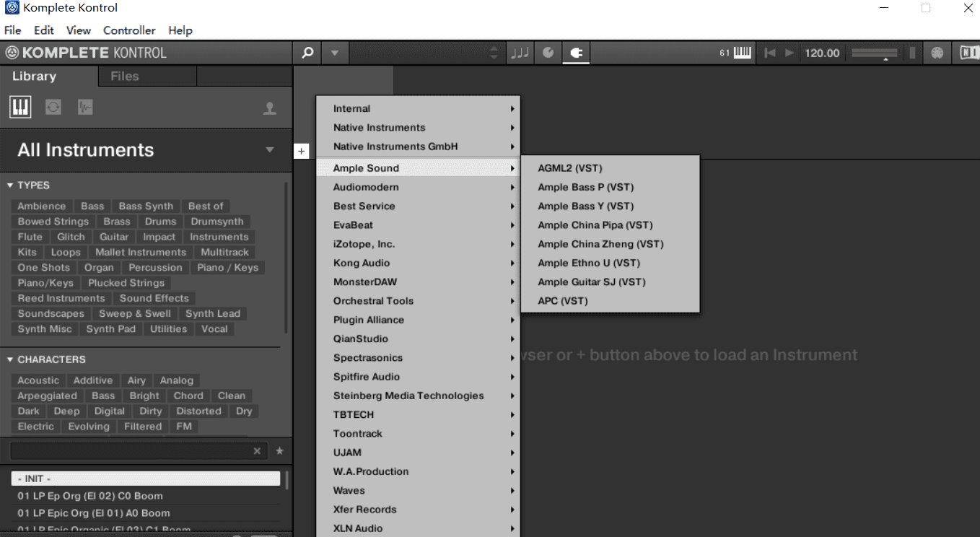
Task: Switch to the Files tab
Action: (x=147, y=76)
